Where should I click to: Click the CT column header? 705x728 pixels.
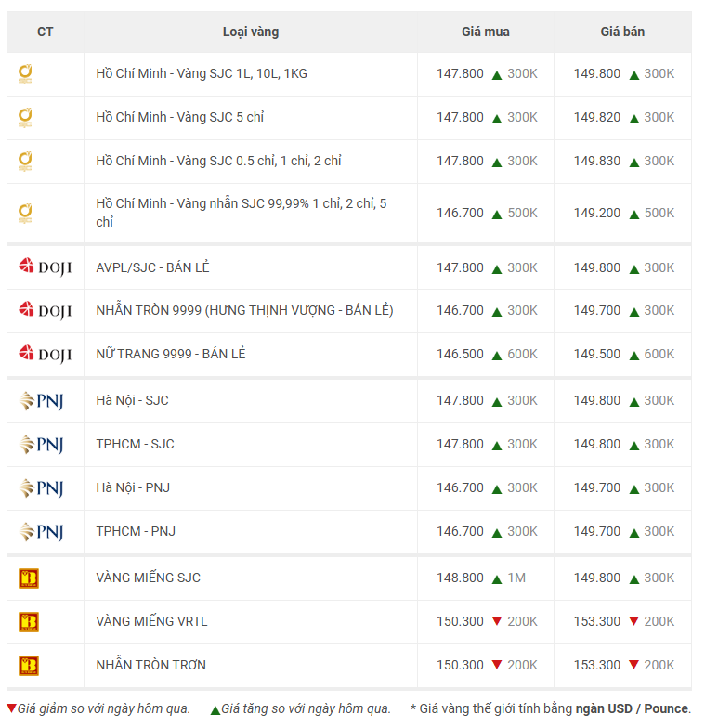point(45,32)
